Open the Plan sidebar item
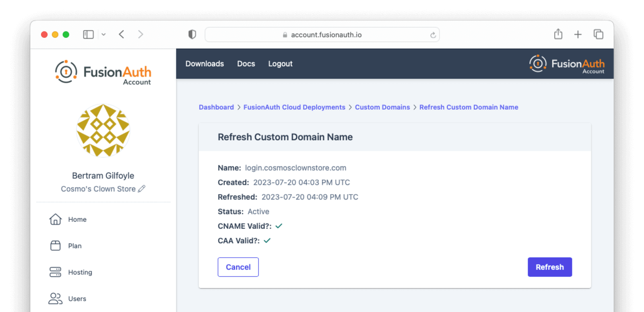This screenshot has width=644, height=312. coord(66,246)
